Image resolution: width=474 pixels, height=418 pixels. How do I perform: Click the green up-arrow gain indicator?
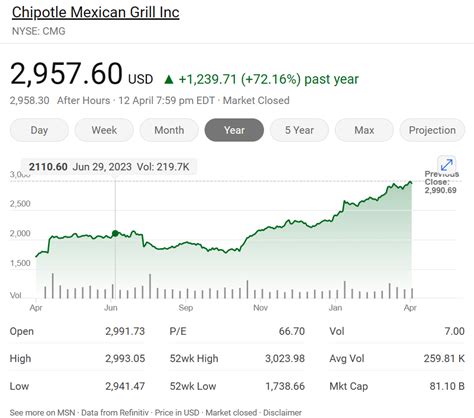pos(169,79)
